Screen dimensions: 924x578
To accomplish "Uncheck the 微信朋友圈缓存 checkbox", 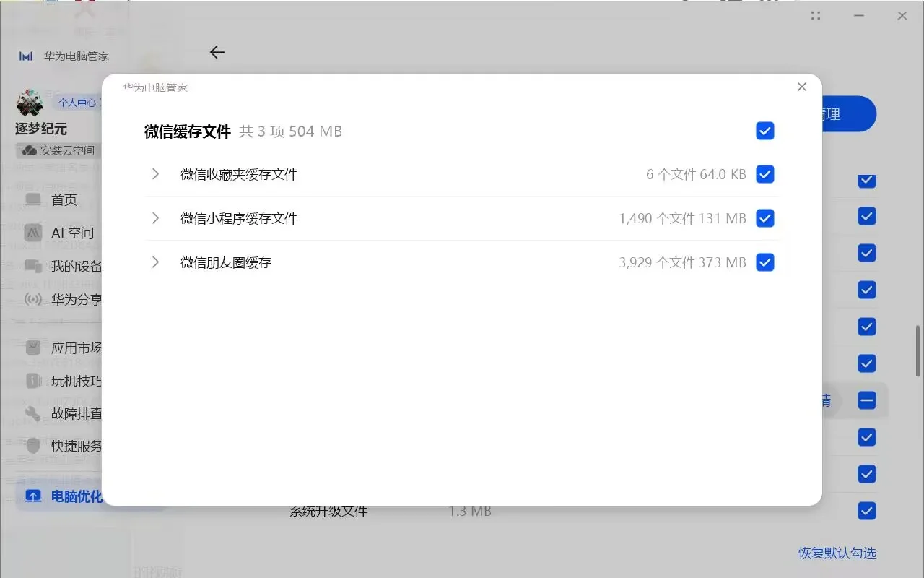I will tap(765, 262).
